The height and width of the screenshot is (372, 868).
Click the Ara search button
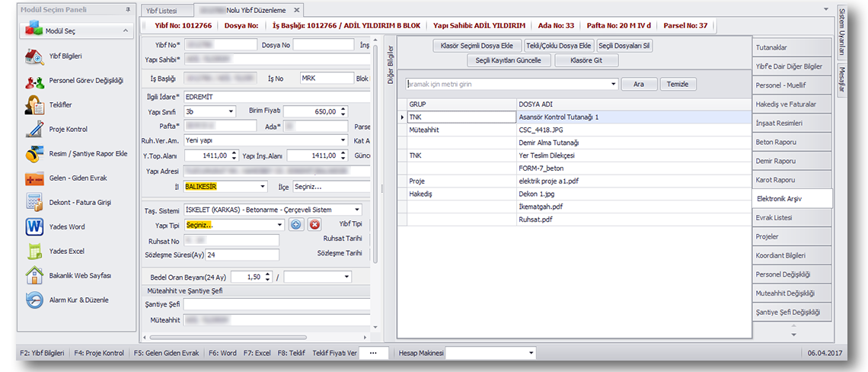pyautogui.click(x=639, y=85)
